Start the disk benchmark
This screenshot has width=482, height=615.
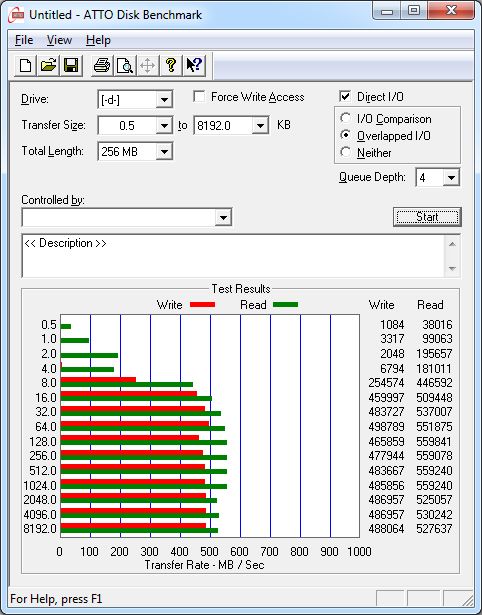pyautogui.click(x=427, y=217)
